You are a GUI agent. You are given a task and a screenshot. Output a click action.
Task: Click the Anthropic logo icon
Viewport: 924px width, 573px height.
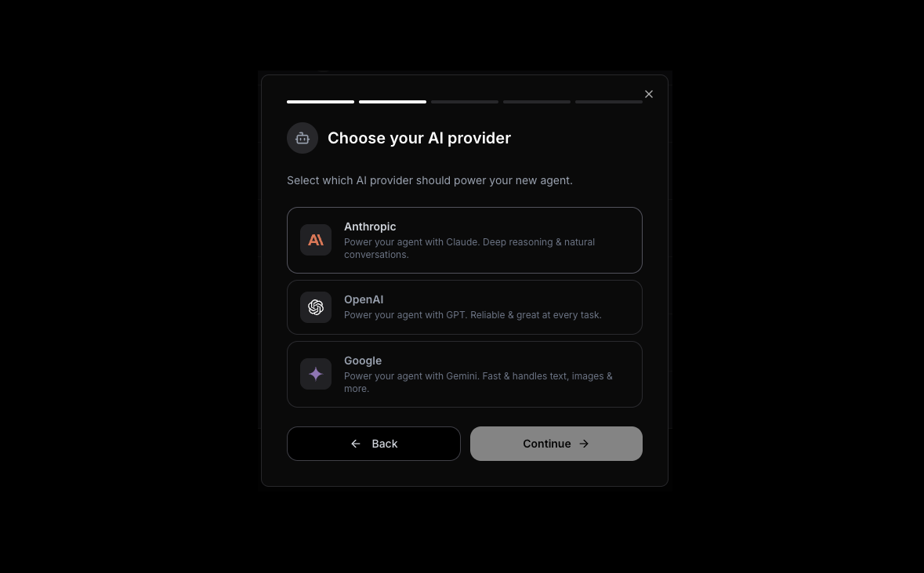coord(316,240)
